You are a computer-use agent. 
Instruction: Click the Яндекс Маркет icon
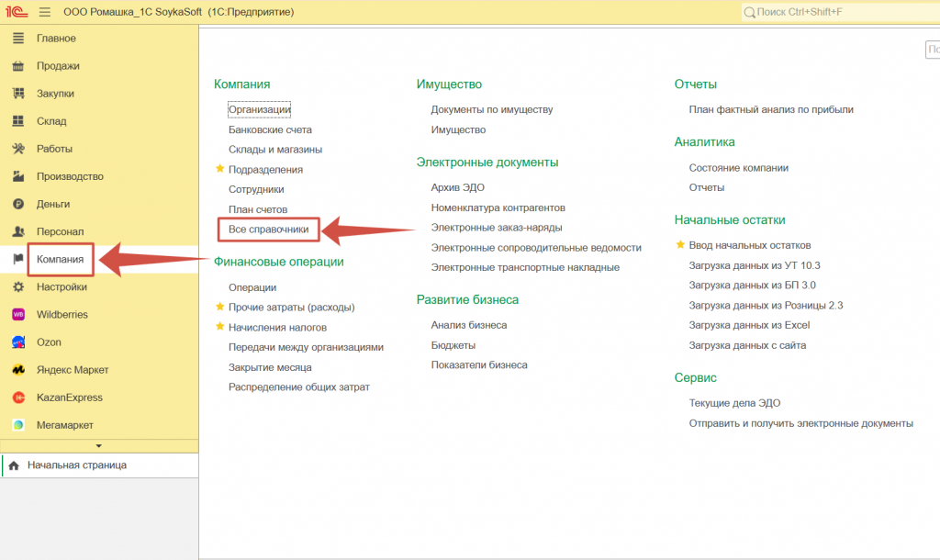[x=17, y=370]
